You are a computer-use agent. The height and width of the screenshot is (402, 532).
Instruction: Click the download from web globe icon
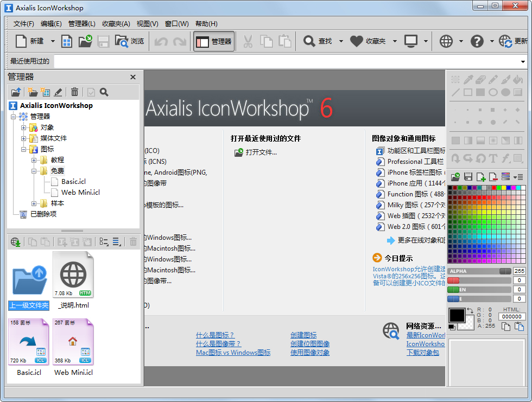click(15, 242)
